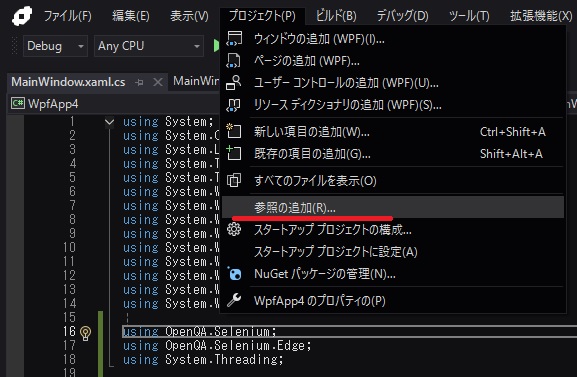Select スタートアップ プロジェクトの構成 menu item
The height and width of the screenshot is (377, 577).
tap(393, 230)
